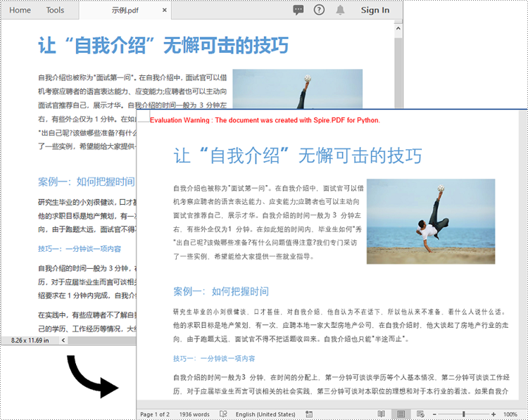Screen dimensions: 528x420
Task: Click the macro recording icon in status bar
Action: click(x=309, y=414)
